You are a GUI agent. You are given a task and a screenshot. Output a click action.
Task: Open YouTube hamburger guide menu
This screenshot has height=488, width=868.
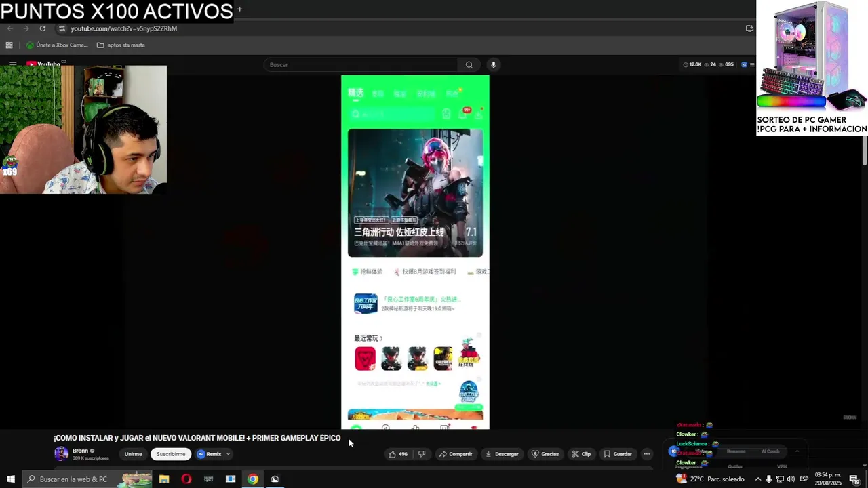pyautogui.click(x=12, y=64)
